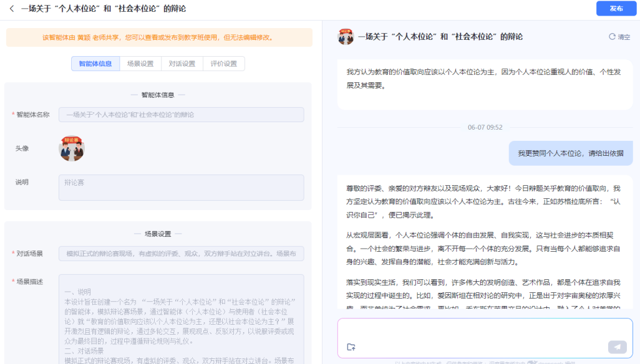
Task: Select the 智能体信息 tab
Action: click(x=94, y=63)
